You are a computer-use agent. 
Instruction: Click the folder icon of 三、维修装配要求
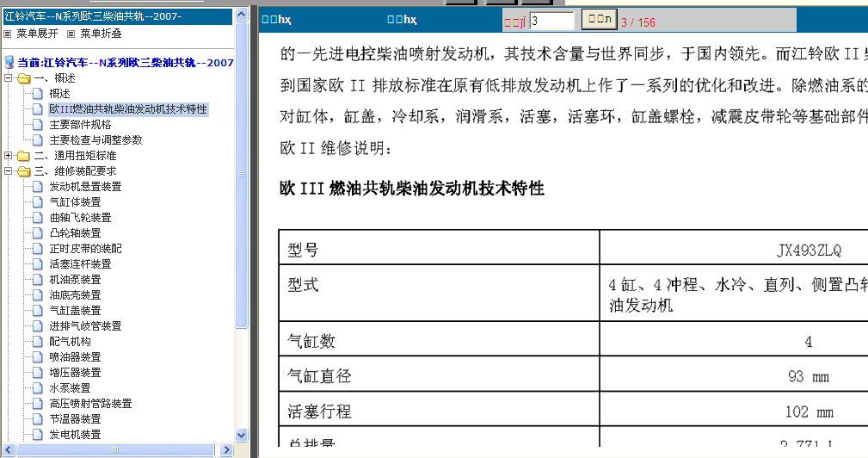(x=23, y=171)
